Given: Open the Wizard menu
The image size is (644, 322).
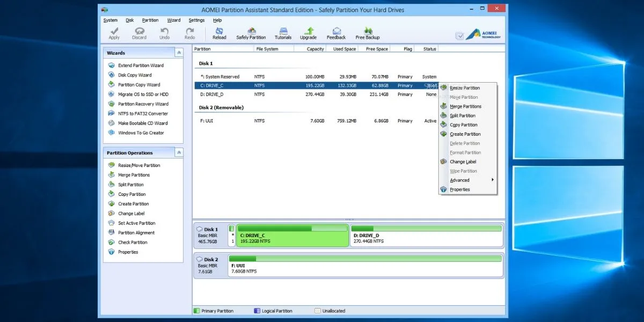Looking at the screenshot, I should click(174, 20).
